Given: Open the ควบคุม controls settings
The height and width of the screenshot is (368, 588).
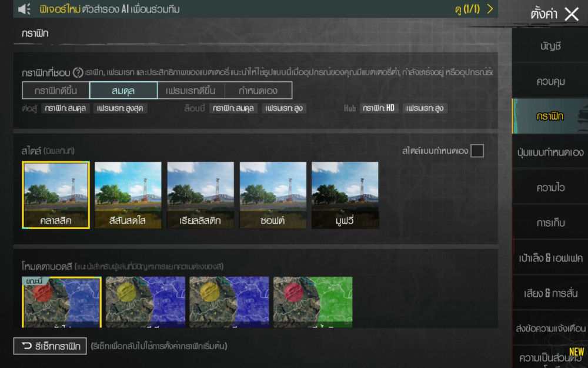Looking at the screenshot, I should pos(550,81).
